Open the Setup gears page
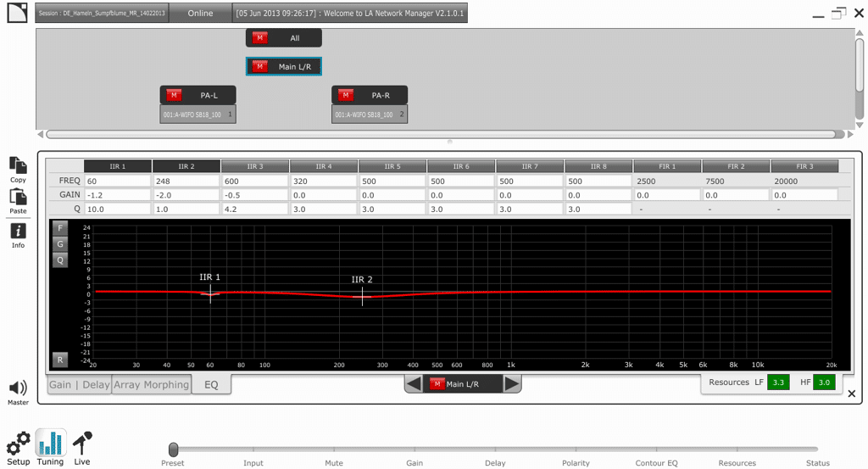Image resolution: width=868 pixels, height=469 pixels. click(x=18, y=444)
